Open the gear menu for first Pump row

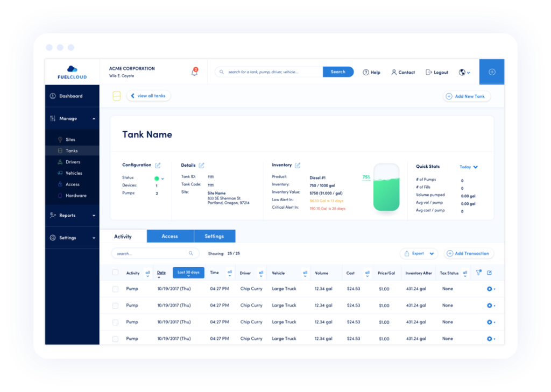click(x=490, y=289)
